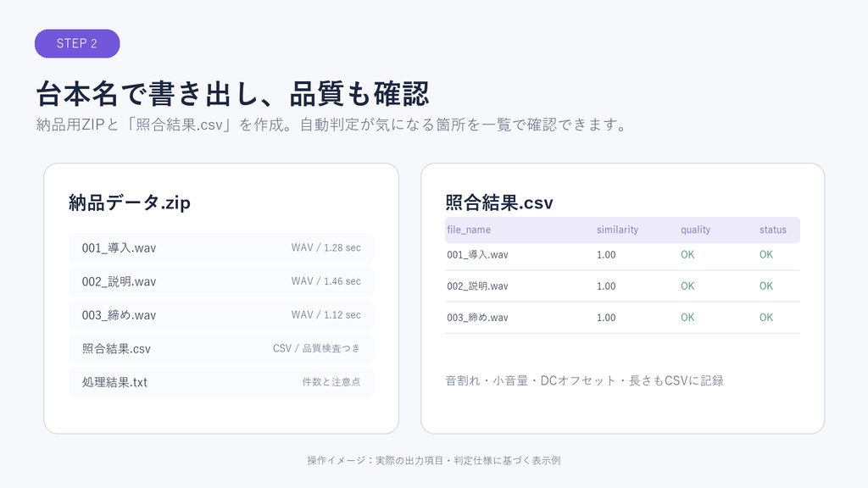This screenshot has height=488, width=868.
Task: Click similarity 1.00 for 003_締め.wav
Action: 606,319
